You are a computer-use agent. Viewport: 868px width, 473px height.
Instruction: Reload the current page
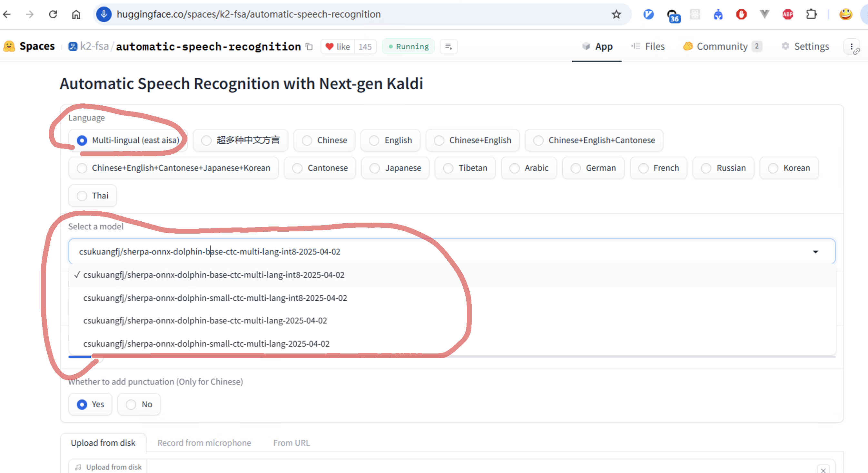pos(53,14)
